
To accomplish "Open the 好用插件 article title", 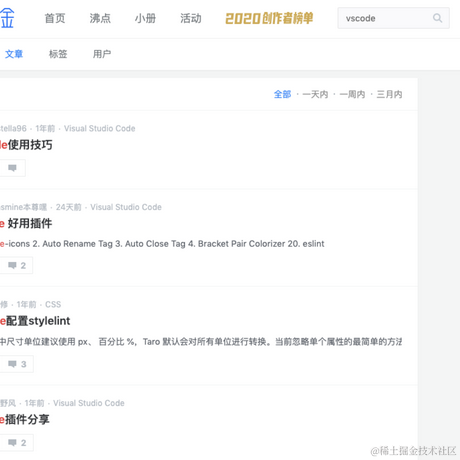I will pyautogui.click(x=26, y=223).
